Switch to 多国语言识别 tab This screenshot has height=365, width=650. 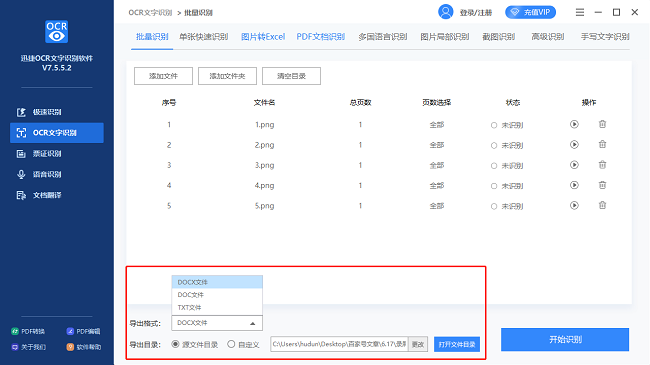coord(383,37)
